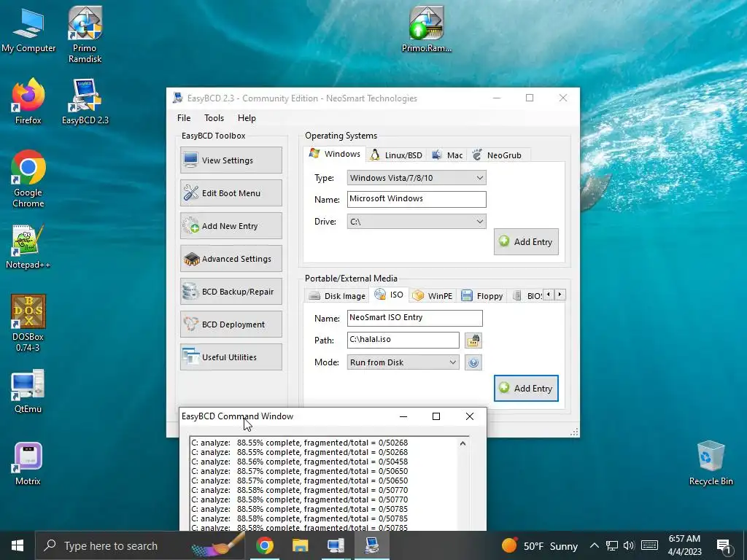Click Add Entry under Portable/External Media
Image resolution: width=747 pixels, height=560 pixels.
tap(526, 389)
